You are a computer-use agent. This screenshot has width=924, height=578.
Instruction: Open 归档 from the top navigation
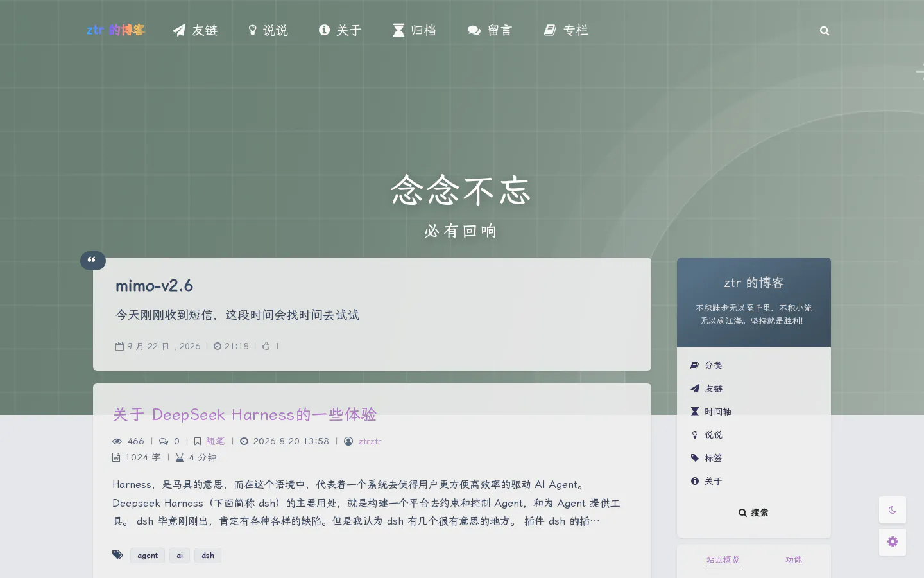[423, 30]
